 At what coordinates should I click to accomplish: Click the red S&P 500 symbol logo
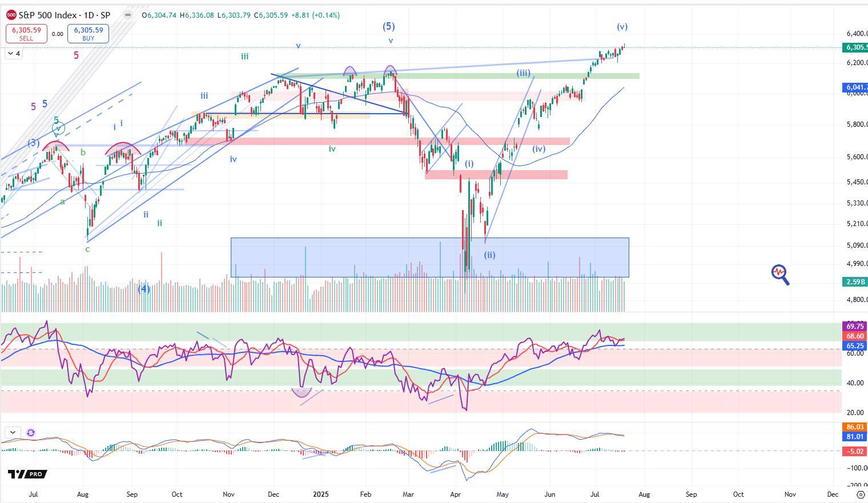tap(11, 15)
